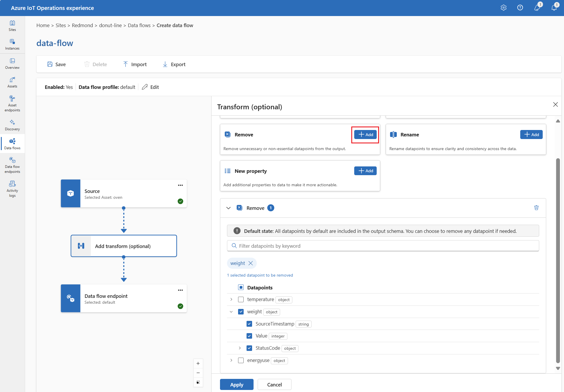Viewport: 564px width, 392px height.
Task: Open the Export menu item
Action: click(x=174, y=64)
